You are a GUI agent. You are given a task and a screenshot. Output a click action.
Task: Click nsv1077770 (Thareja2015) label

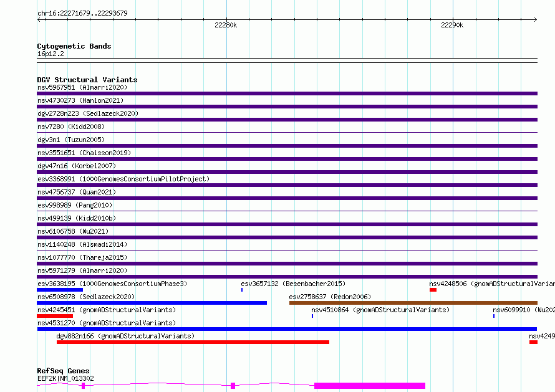(x=82, y=257)
